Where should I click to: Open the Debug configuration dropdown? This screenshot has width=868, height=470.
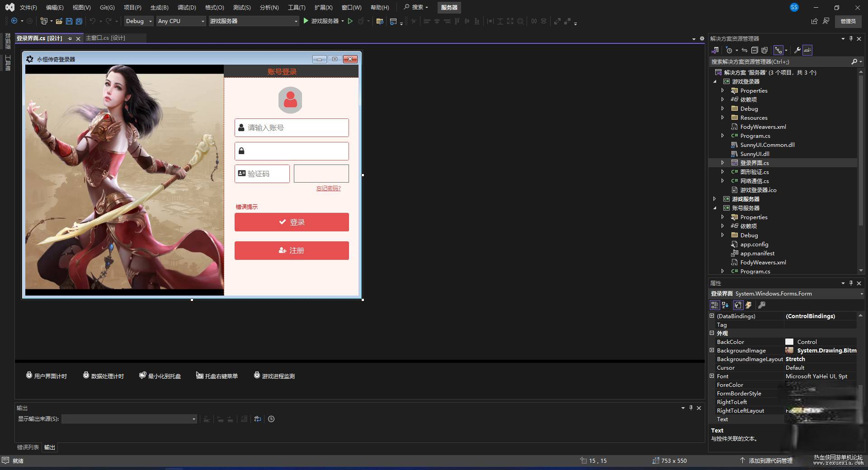[x=139, y=21]
